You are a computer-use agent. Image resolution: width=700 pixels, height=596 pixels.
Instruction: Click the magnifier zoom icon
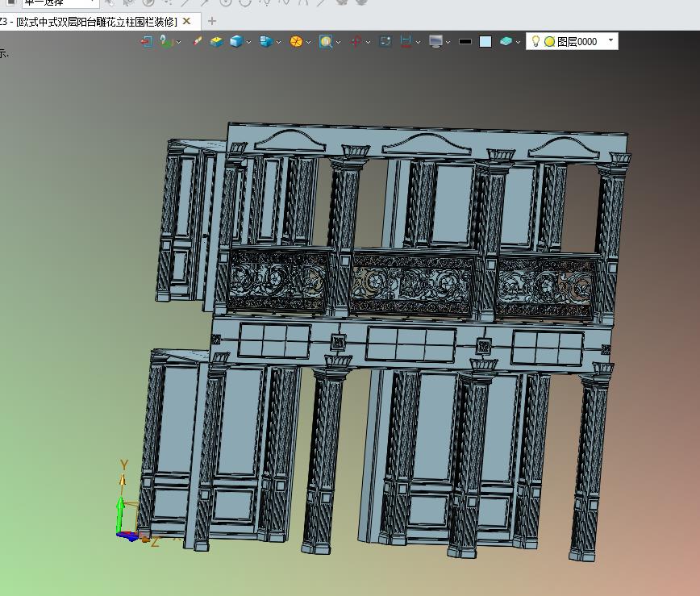(325, 41)
